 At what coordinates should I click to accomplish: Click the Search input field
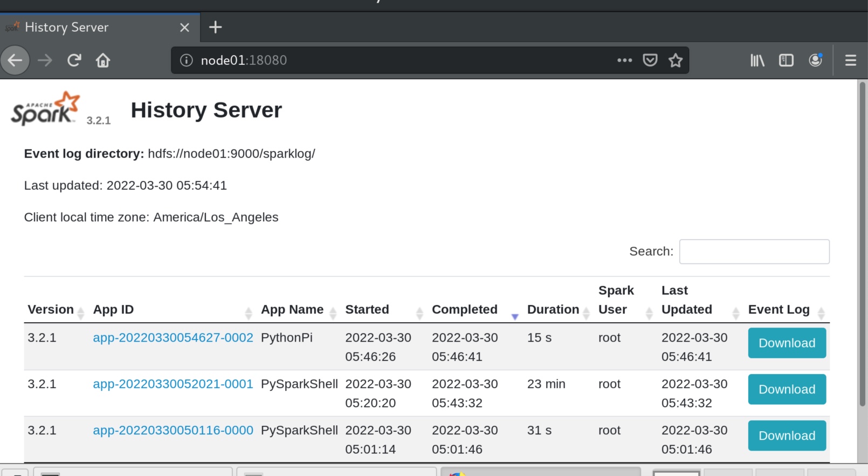pos(754,251)
